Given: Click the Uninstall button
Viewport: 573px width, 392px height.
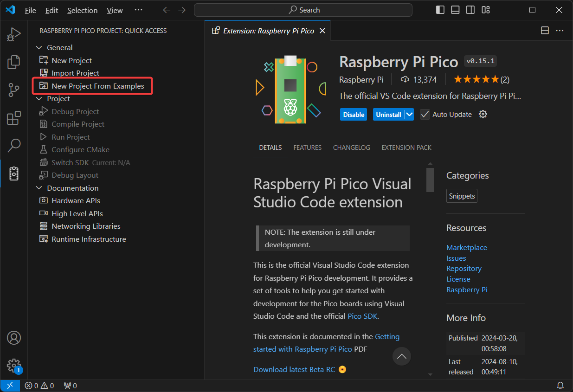Looking at the screenshot, I should coord(388,115).
